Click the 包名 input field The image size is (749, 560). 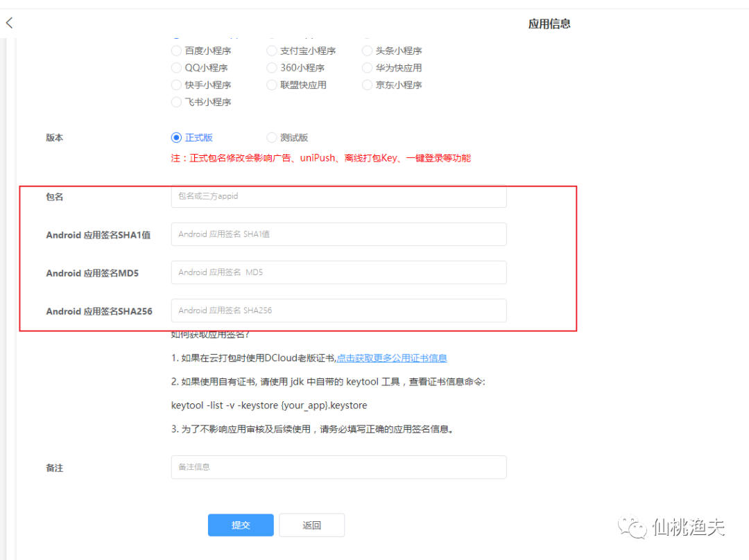[338, 196]
